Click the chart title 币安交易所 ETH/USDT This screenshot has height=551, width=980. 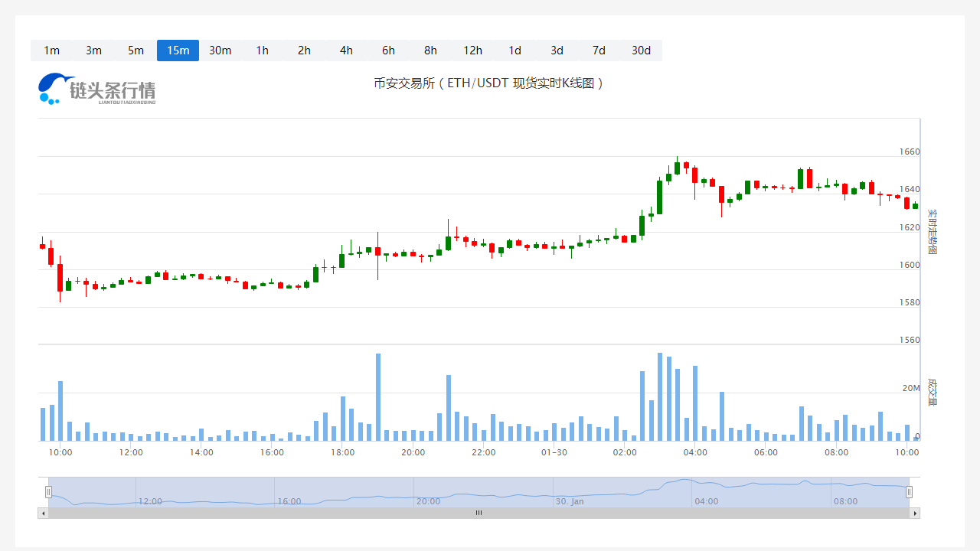pos(488,83)
